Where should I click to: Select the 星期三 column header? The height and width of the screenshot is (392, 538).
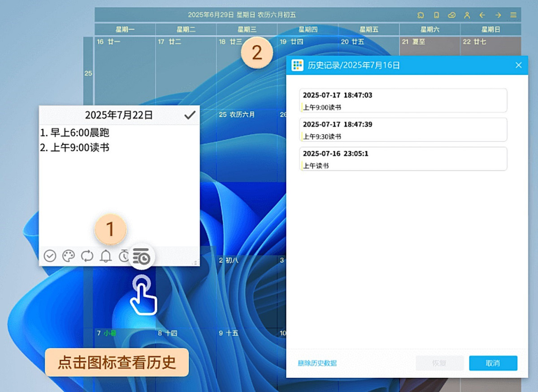coord(246,29)
